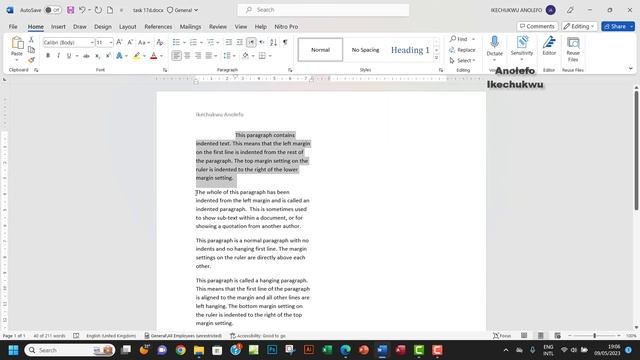Toggle subscript formatting
This screenshot has width=640, height=360.
98,56
